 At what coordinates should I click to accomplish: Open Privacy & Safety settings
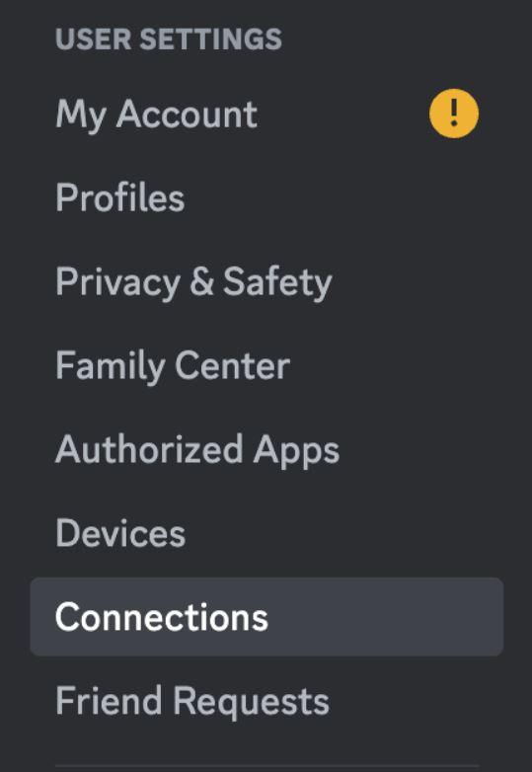click(266, 281)
